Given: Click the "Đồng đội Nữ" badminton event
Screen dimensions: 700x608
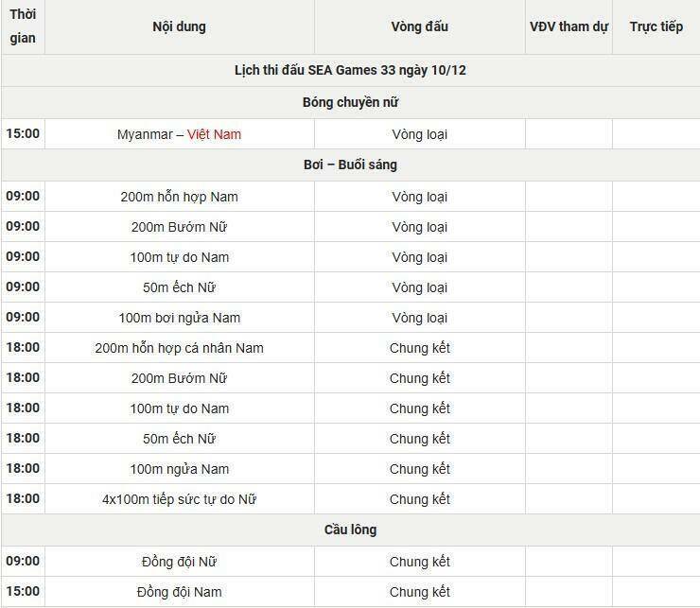Looking at the screenshot, I should coord(179,562).
